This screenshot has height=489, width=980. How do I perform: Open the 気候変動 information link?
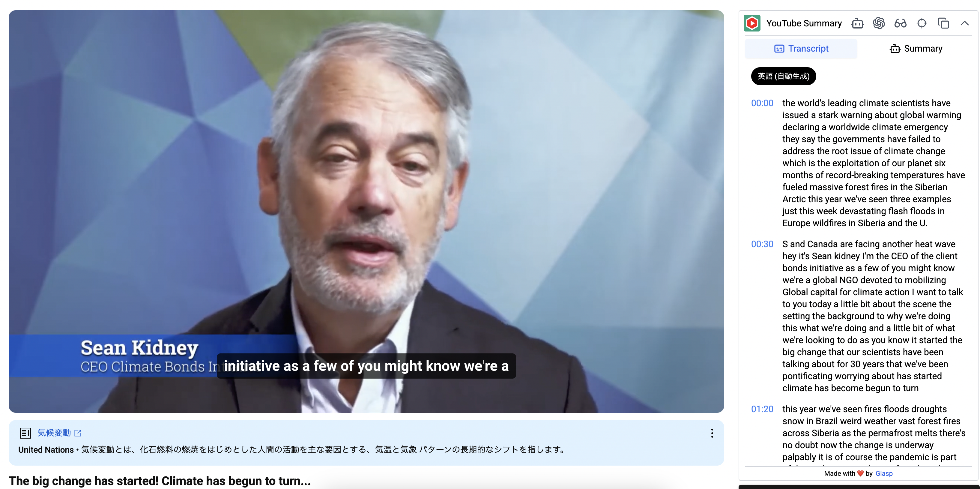tap(54, 433)
